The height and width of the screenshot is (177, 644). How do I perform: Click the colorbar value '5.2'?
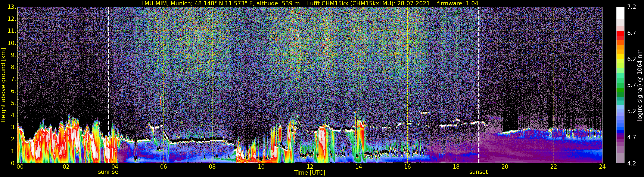632,111
